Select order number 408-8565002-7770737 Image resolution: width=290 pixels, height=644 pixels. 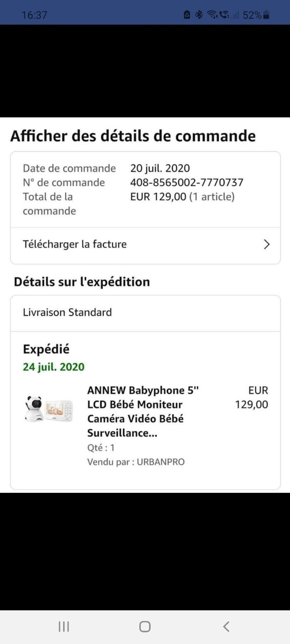pyautogui.click(x=186, y=183)
